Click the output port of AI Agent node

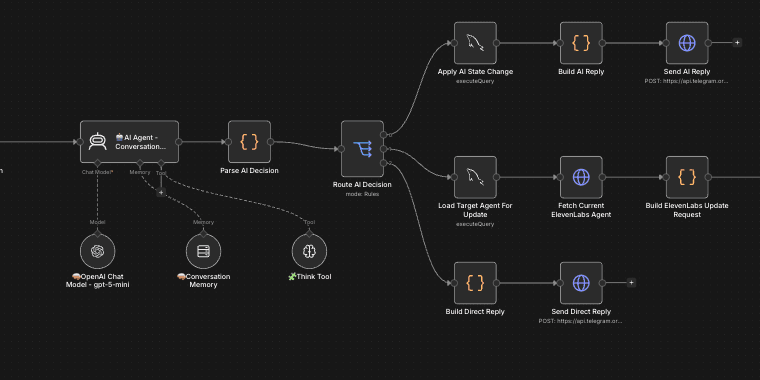179,142
